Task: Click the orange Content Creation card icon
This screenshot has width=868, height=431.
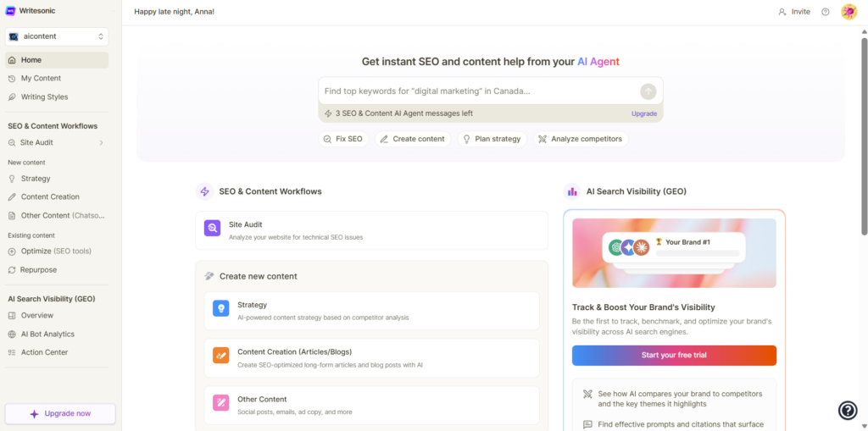Action: coord(220,356)
